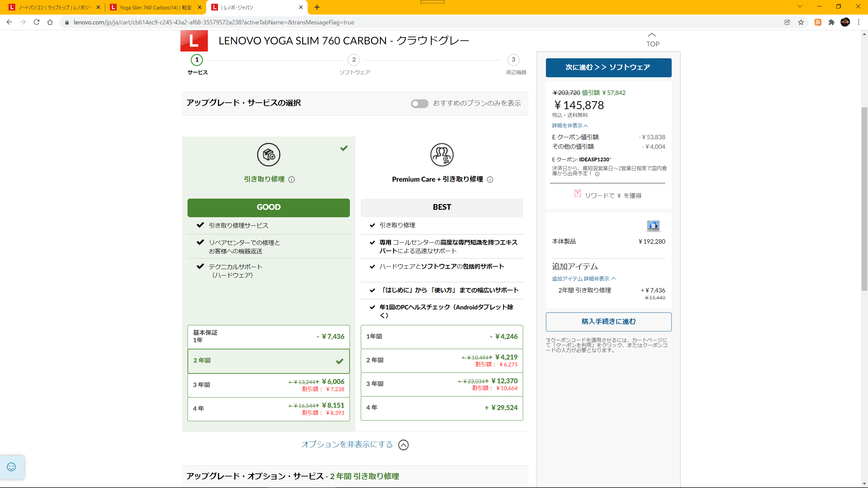Click Premium Care + 引き取り修理 title

tap(437, 179)
